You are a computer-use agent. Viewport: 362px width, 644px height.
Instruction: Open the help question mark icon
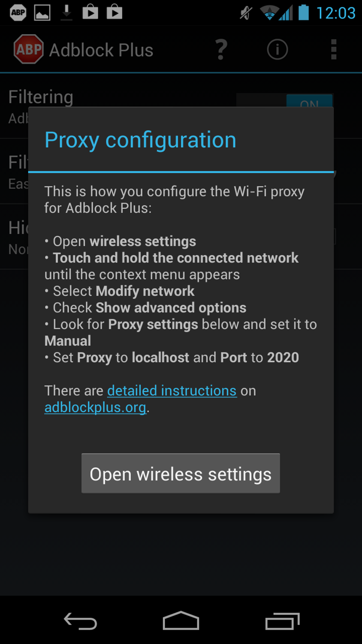221,49
